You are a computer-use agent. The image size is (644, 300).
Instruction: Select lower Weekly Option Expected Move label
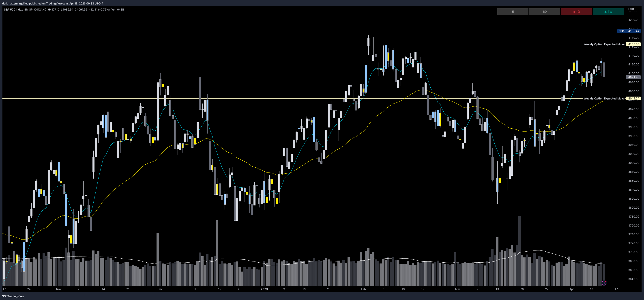click(604, 99)
